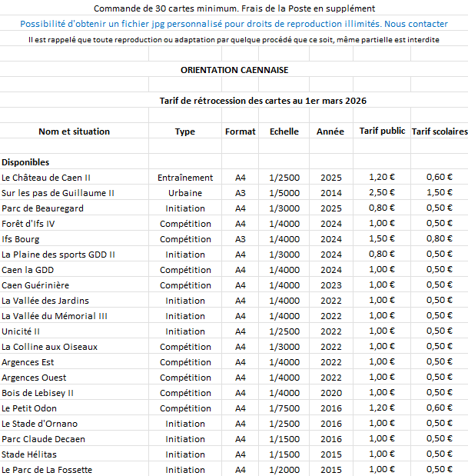Click the 'Format' header cell
This screenshot has height=476, width=468.
(241, 131)
